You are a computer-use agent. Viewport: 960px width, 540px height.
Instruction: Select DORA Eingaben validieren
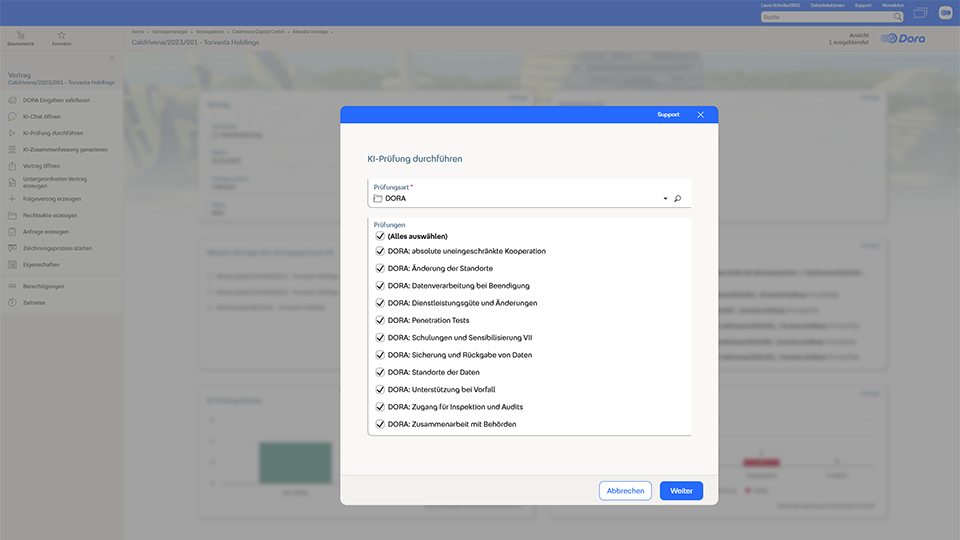[56, 100]
